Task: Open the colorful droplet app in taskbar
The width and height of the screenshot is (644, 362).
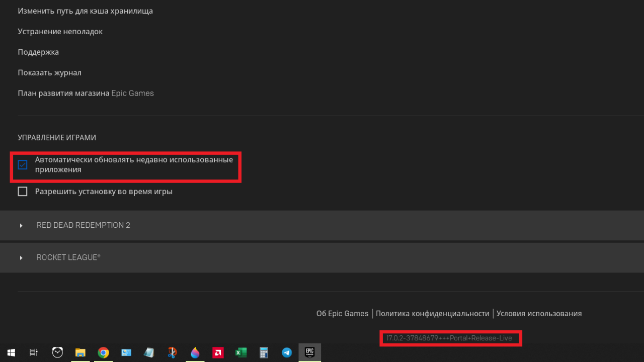Action: (195, 353)
